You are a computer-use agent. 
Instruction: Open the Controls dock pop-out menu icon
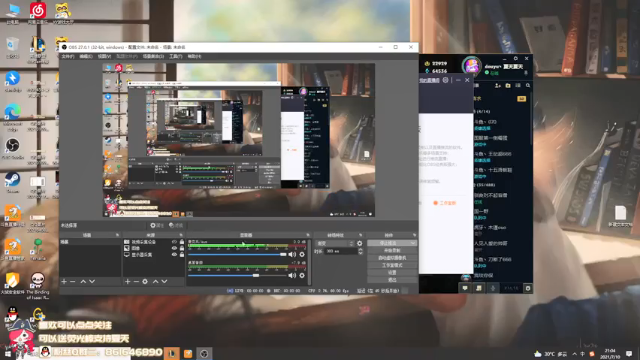(414, 235)
